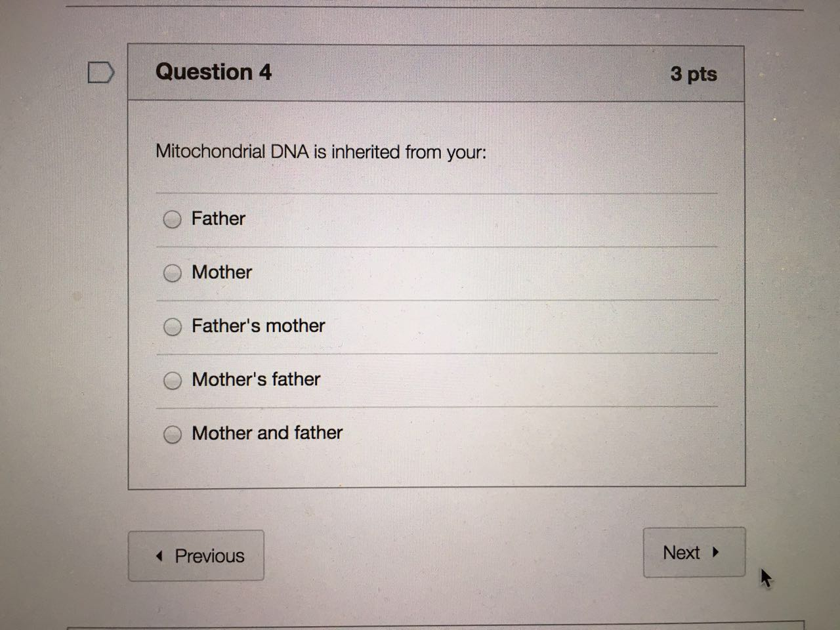Viewport: 840px width, 630px height.
Task: Click the 3 pts label
Action: (694, 75)
